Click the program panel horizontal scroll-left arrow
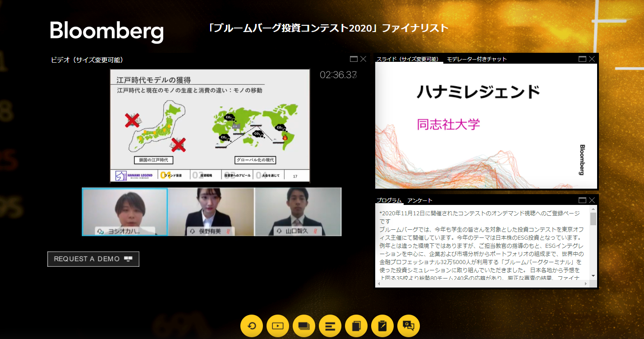644x339 pixels. (379, 284)
